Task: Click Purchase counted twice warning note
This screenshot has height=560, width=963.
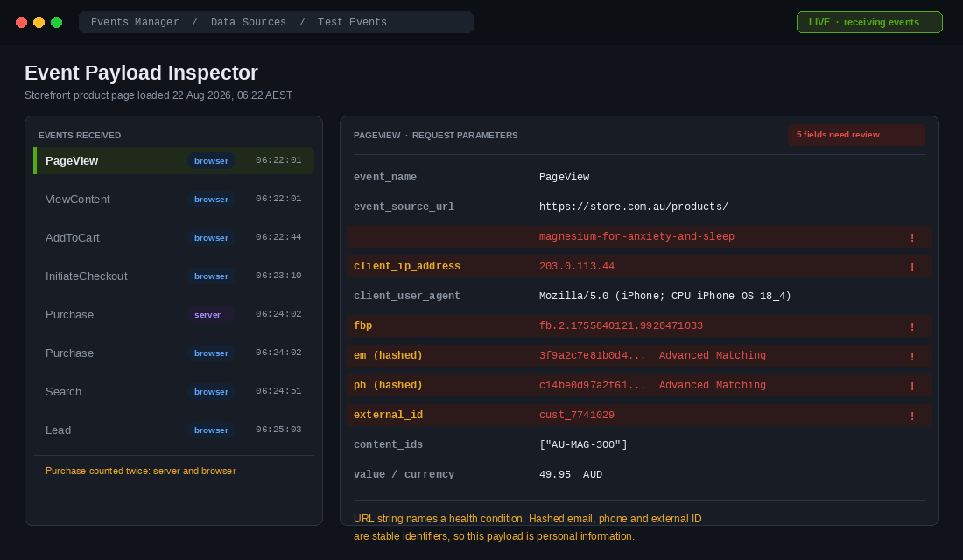Action: coord(141,471)
